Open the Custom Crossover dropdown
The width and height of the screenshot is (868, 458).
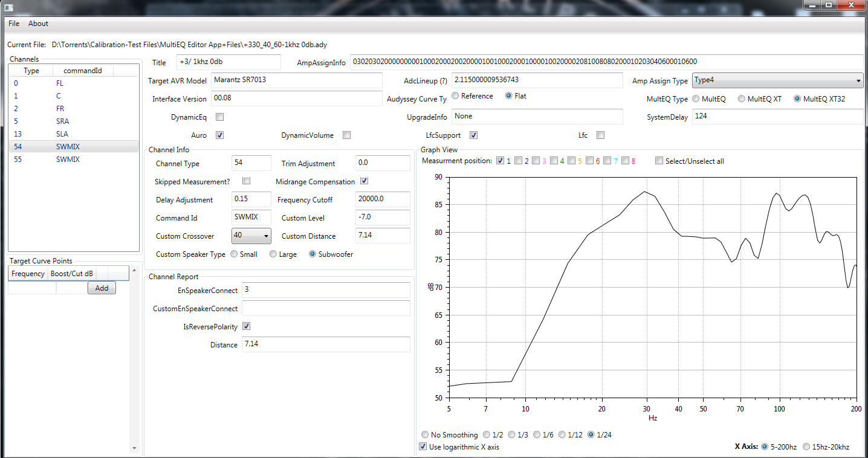point(251,236)
